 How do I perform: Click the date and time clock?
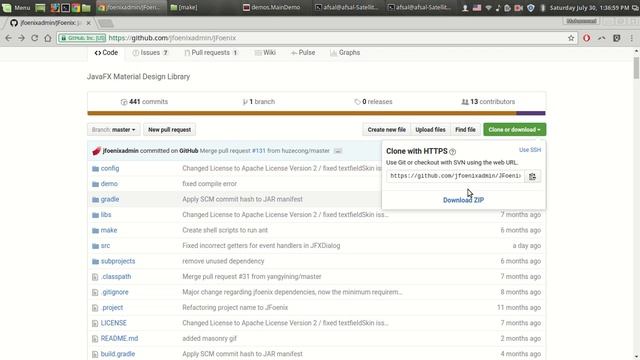click(x=589, y=8)
